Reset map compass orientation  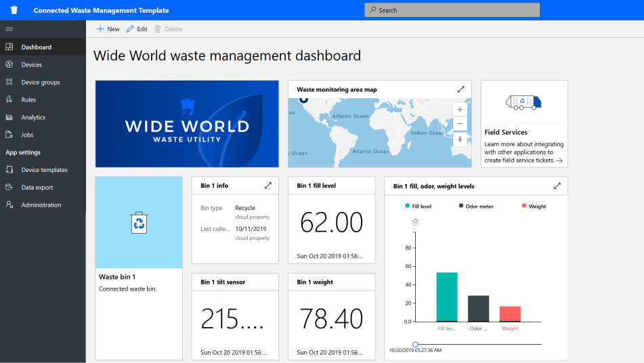click(x=460, y=139)
